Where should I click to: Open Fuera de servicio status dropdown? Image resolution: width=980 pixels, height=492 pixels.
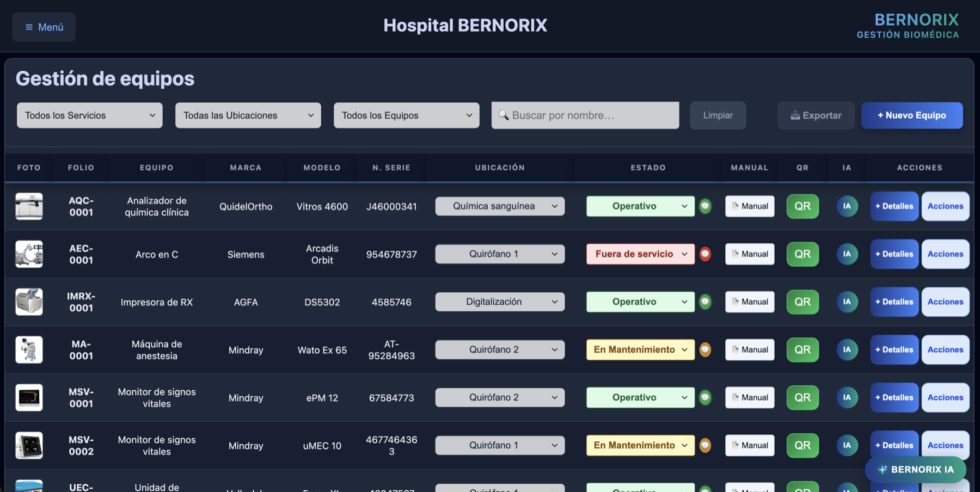click(640, 254)
